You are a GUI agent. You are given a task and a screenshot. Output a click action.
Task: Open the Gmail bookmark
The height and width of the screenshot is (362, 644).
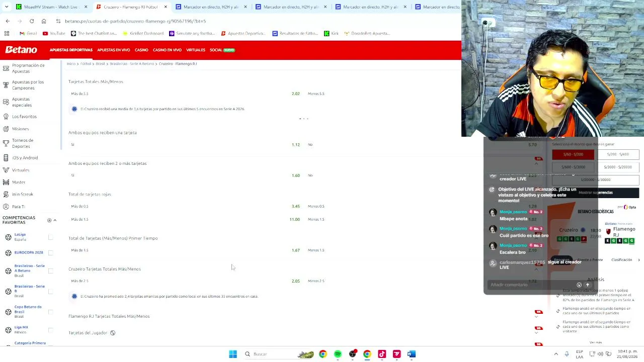28,33
